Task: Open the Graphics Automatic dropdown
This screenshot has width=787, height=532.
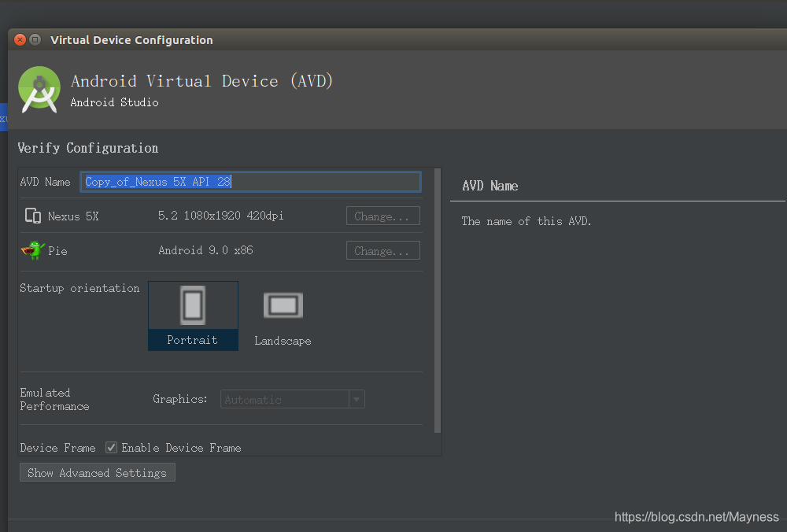Action: pos(292,400)
